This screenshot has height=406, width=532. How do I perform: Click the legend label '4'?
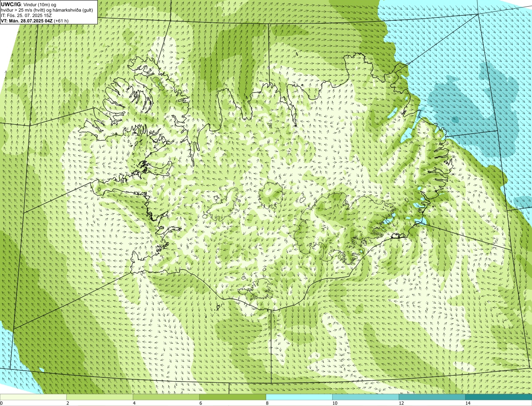coord(134,403)
